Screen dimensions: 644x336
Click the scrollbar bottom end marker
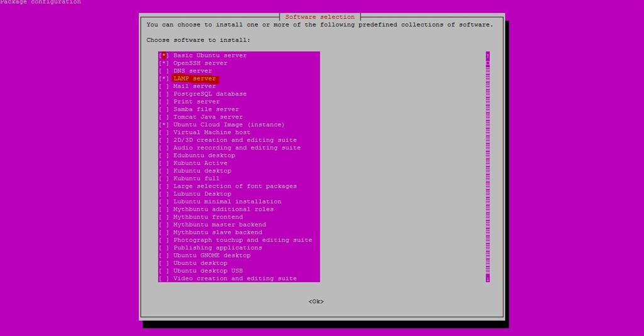(x=487, y=279)
